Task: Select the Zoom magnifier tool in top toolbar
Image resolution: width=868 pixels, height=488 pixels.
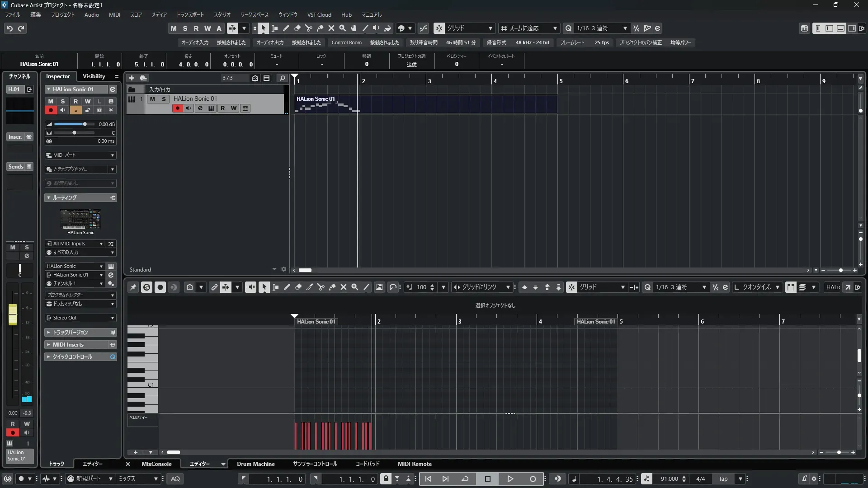Action: tap(343, 28)
